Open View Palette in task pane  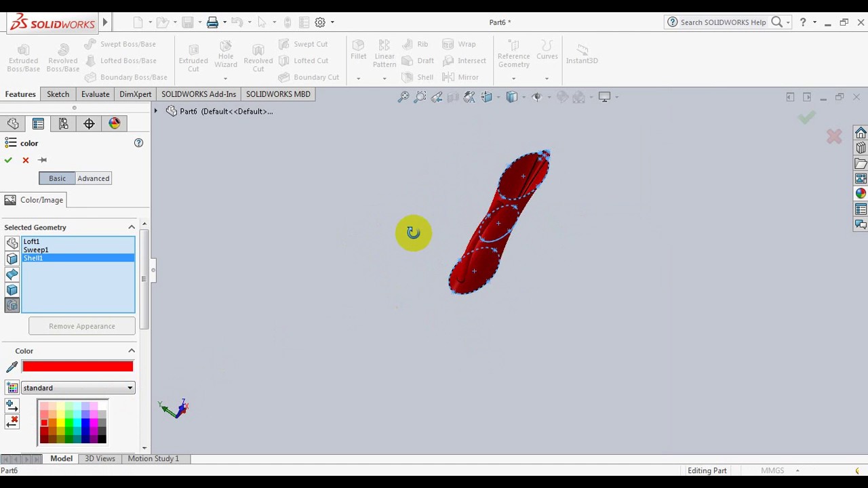(x=861, y=179)
